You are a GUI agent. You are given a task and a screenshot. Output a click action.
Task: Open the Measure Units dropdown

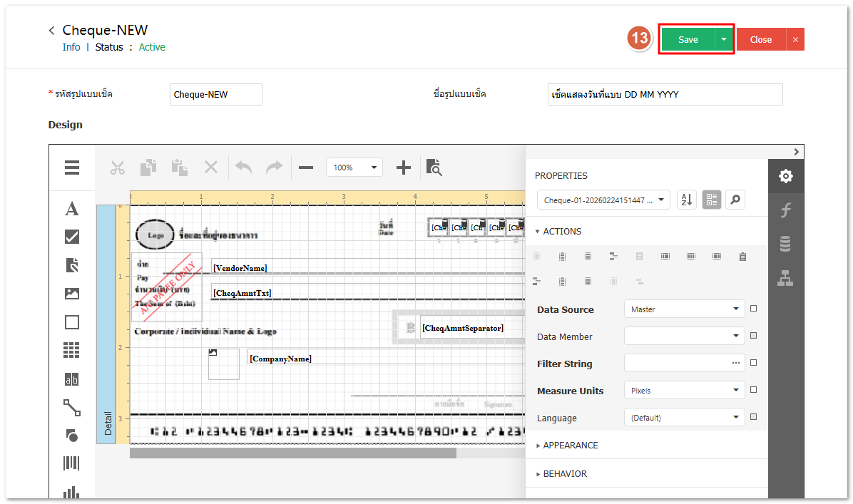pyautogui.click(x=685, y=391)
